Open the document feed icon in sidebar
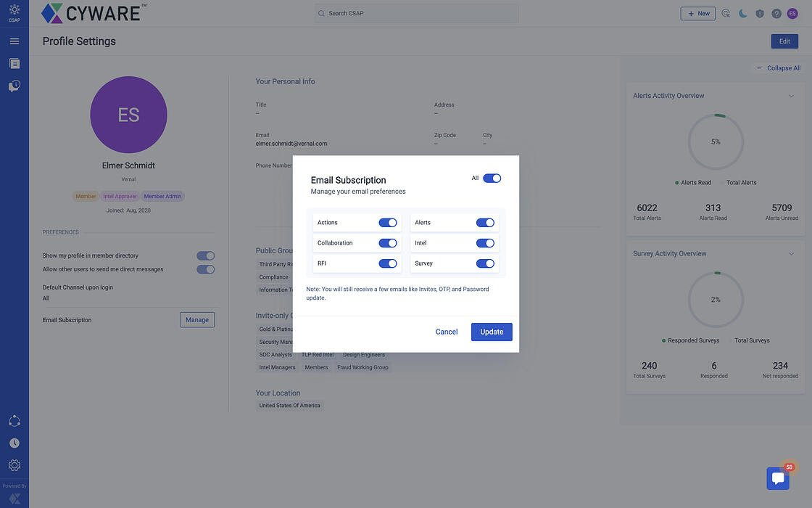Image resolution: width=812 pixels, height=508 pixels. 14,64
